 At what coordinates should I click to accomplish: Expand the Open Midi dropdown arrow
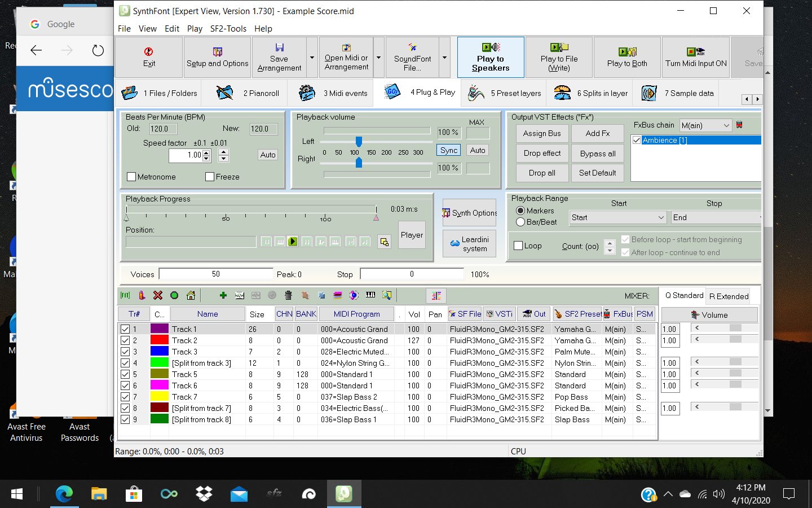coord(378,57)
